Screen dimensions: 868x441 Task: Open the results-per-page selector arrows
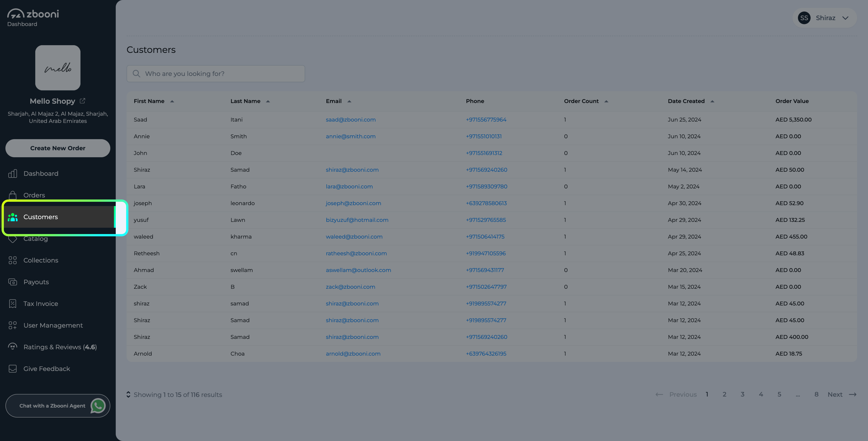[x=128, y=394]
